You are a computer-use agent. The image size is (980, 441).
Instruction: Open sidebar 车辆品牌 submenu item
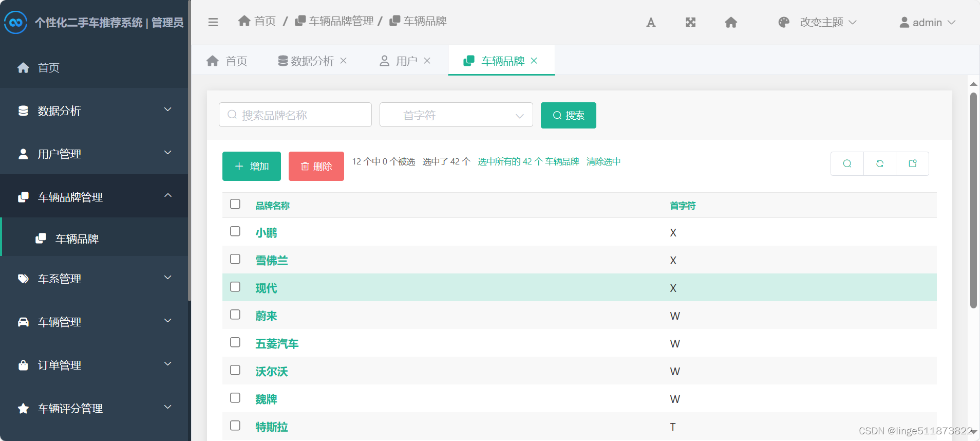[94, 237]
